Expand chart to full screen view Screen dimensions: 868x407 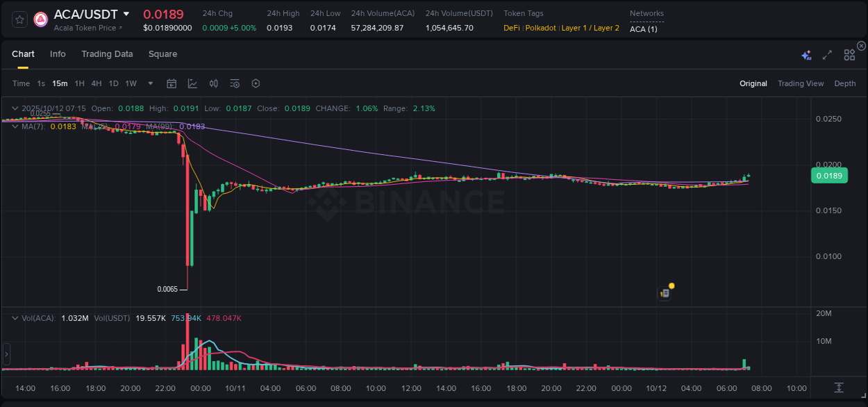[x=826, y=53]
